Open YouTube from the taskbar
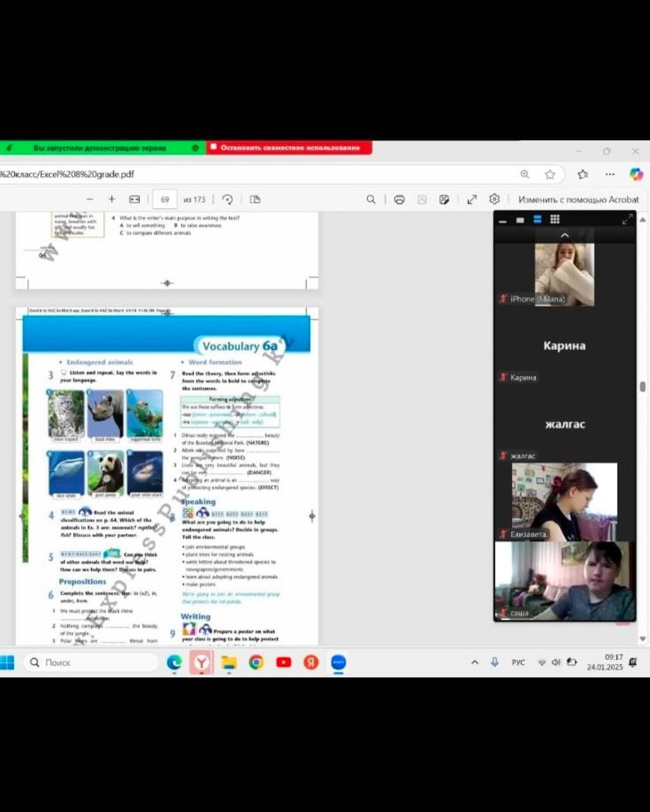Image resolution: width=650 pixels, height=812 pixels. pyautogui.click(x=283, y=662)
